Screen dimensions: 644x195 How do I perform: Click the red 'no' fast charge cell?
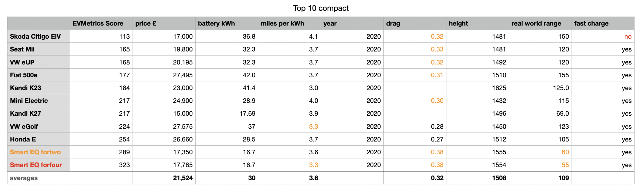click(x=628, y=37)
